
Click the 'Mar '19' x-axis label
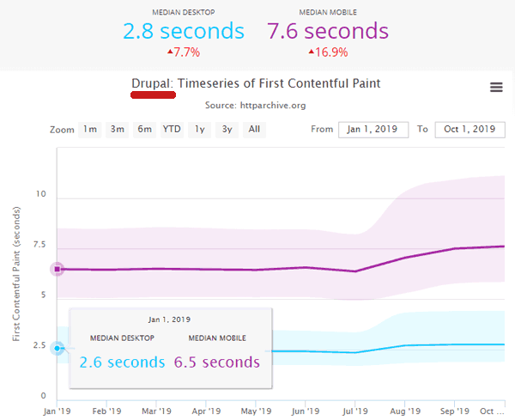pyautogui.click(x=156, y=411)
